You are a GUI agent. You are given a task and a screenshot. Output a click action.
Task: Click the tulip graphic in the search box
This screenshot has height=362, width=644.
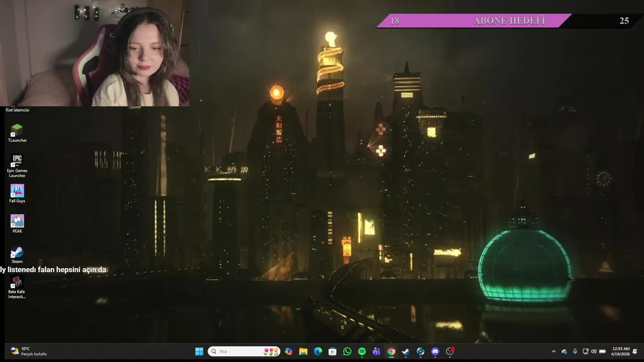[x=272, y=351]
